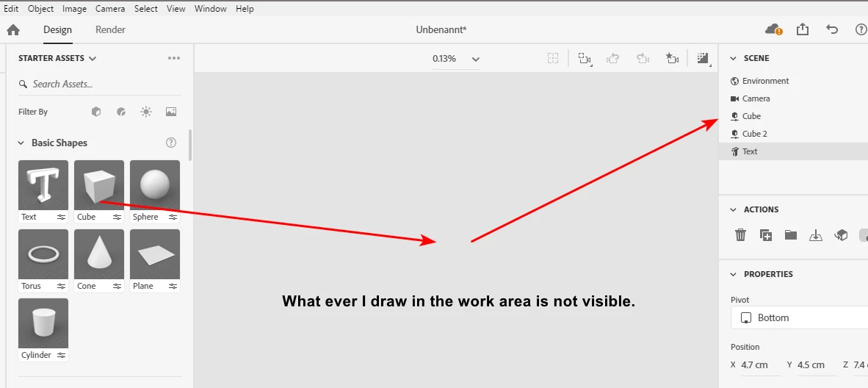Expand the Starter Assets dropdown

click(x=93, y=58)
